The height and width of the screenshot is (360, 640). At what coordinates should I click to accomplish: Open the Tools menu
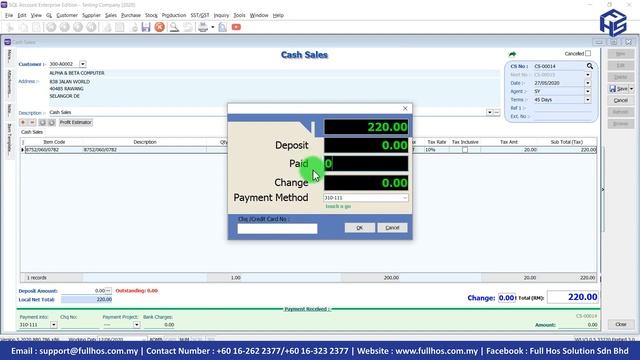[239, 15]
